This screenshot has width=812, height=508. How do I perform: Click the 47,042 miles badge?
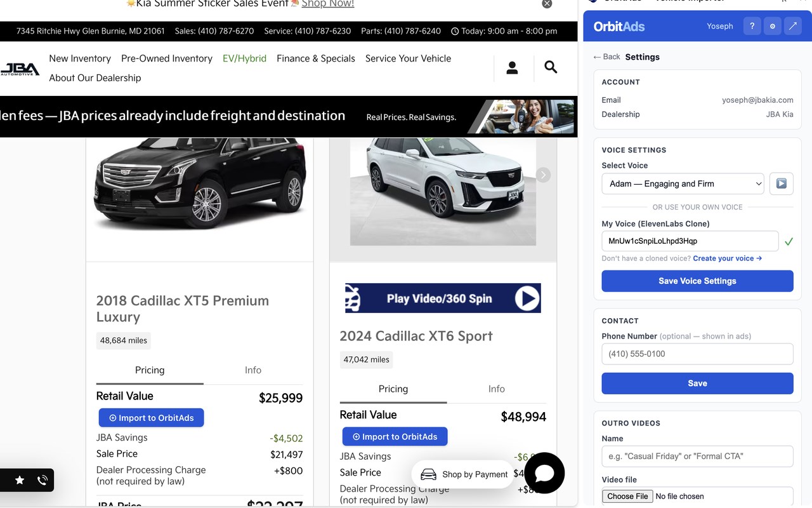pyautogui.click(x=367, y=359)
